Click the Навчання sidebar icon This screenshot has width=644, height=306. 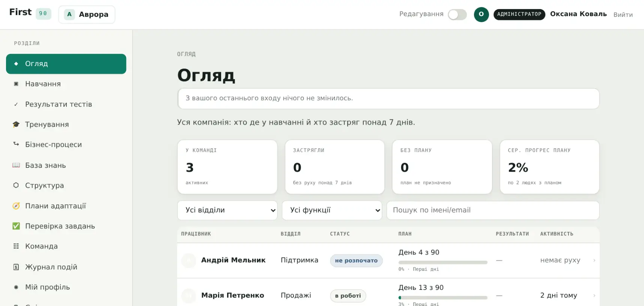16,84
